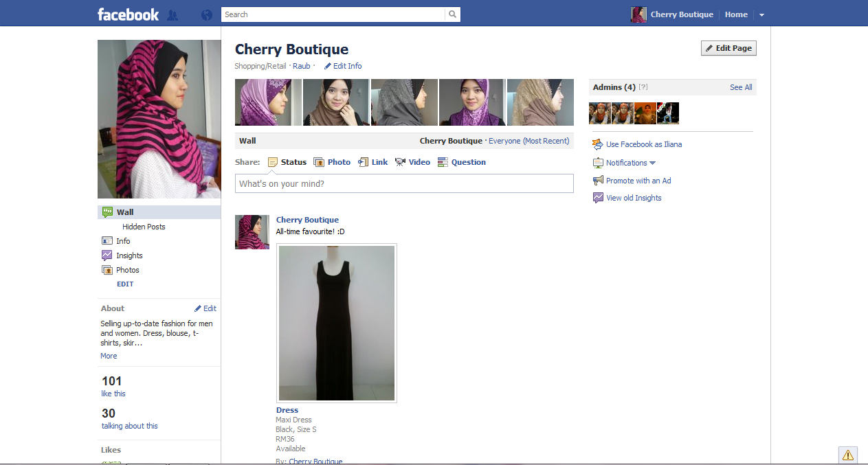
Task: Select the Video share option
Action: 412,162
